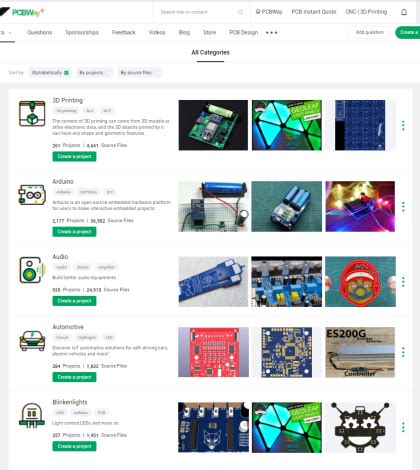Open the Audio speaker category icon
The height and width of the screenshot is (470, 420).
click(x=32, y=270)
